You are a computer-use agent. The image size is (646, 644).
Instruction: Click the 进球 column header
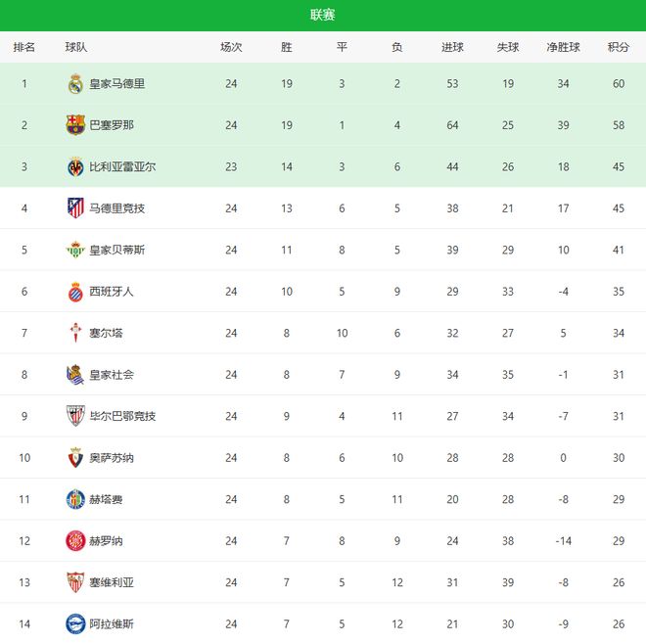(452, 47)
